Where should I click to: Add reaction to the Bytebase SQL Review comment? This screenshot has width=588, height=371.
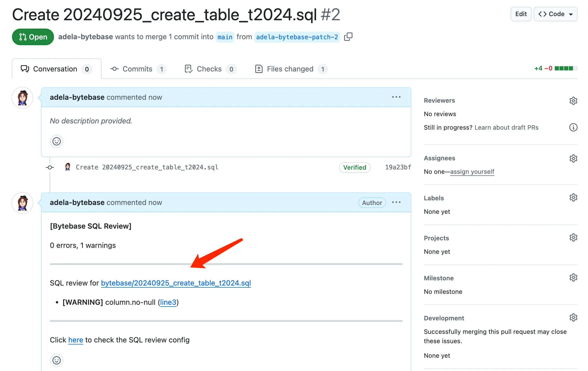57,360
